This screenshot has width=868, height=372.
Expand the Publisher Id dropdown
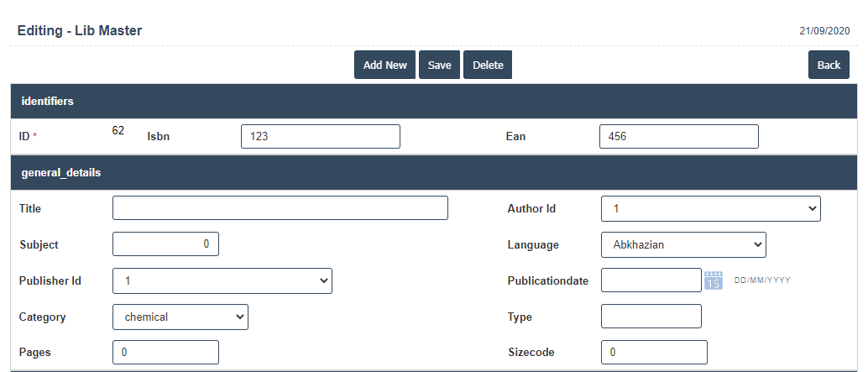pos(222,280)
